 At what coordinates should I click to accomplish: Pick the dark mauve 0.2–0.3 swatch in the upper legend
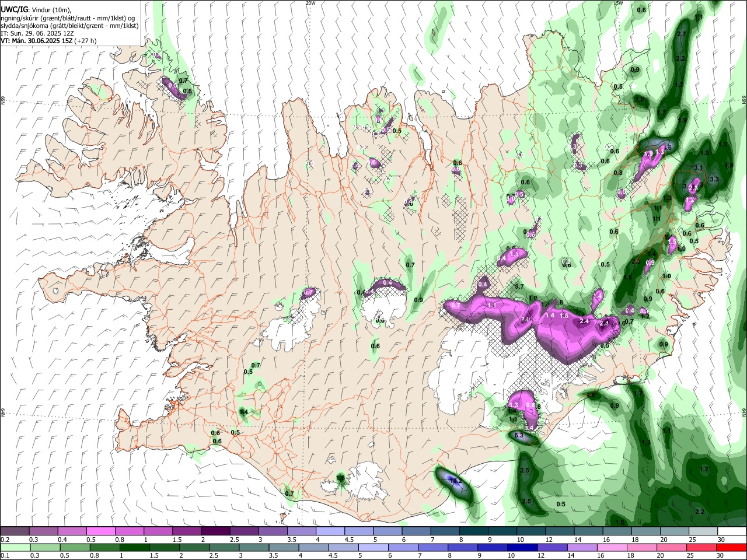(x=15, y=531)
